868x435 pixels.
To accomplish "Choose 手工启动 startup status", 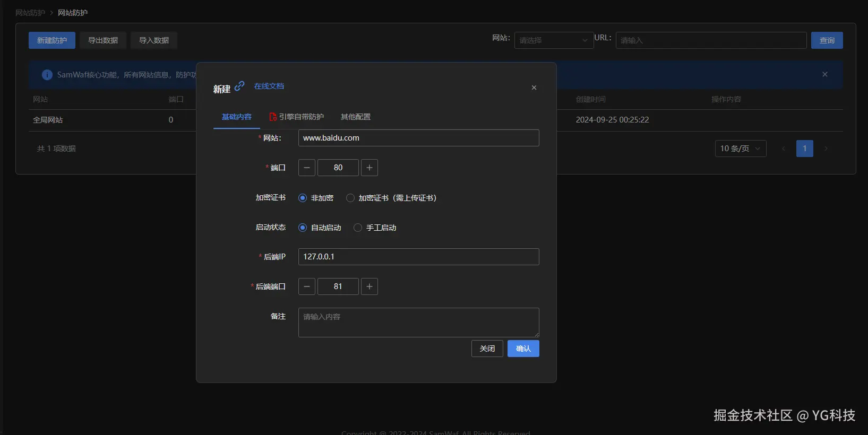I will 375,228.
